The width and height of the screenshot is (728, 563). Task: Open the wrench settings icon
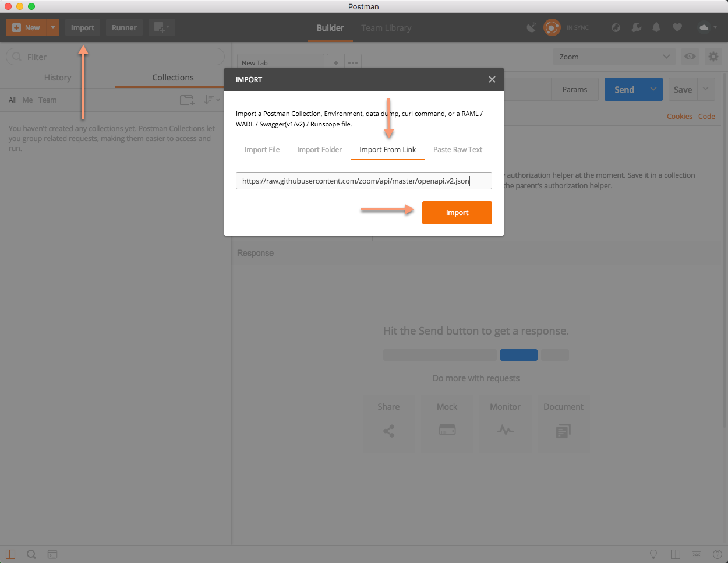tap(636, 27)
